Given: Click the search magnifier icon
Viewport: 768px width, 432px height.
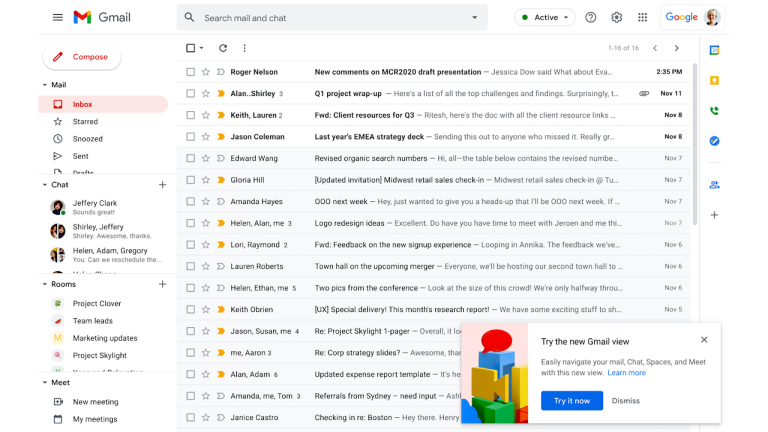Looking at the screenshot, I should pos(190,18).
